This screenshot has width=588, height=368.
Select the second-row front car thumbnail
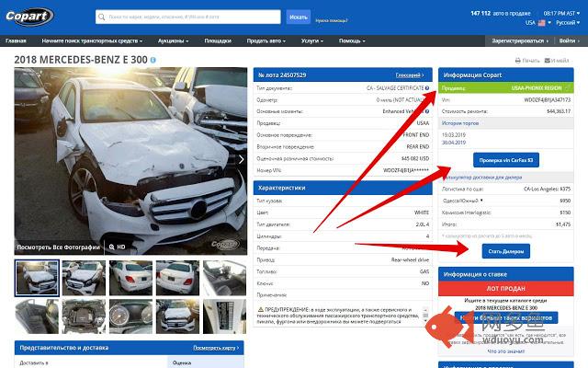[177, 316]
